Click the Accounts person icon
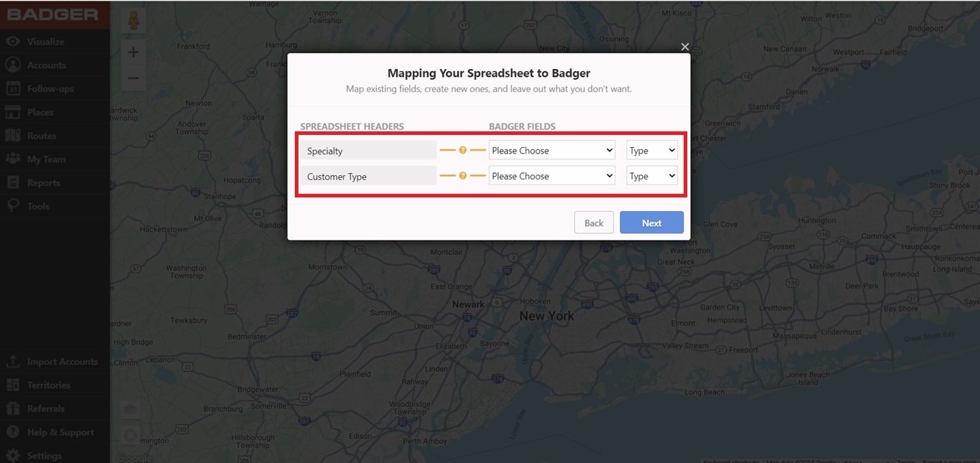This screenshot has height=463, width=980. (x=12, y=65)
